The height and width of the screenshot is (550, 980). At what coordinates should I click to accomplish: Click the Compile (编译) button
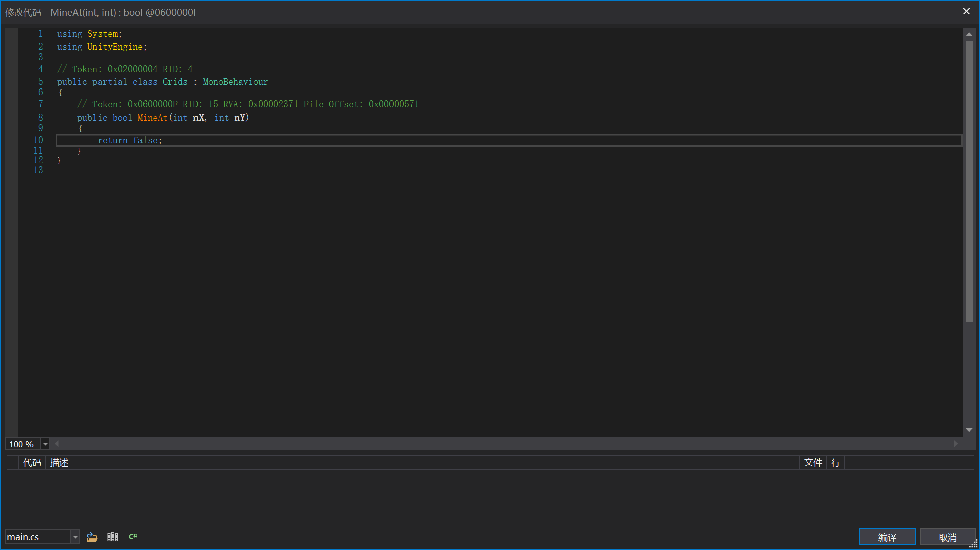(887, 537)
